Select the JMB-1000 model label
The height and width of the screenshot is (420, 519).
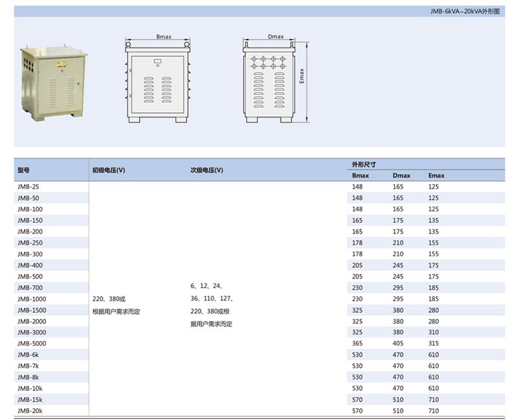click(x=32, y=299)
